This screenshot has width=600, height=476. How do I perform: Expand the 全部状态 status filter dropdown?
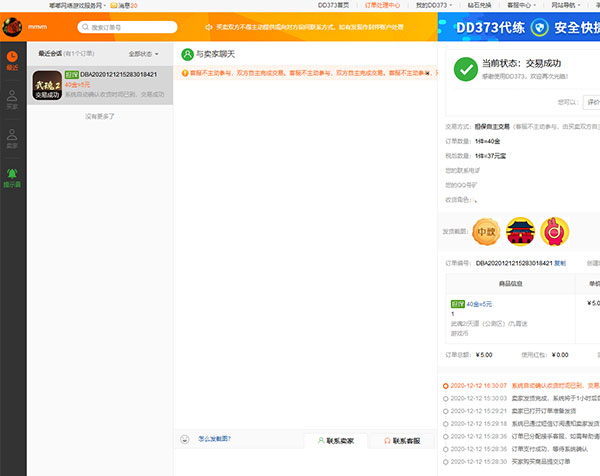[x=144, y=53]
